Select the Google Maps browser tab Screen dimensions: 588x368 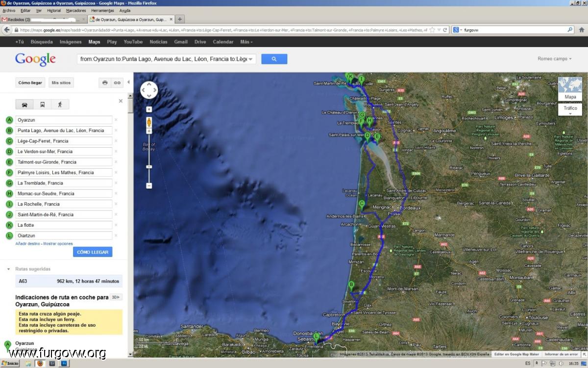click(x=131, y=20)
